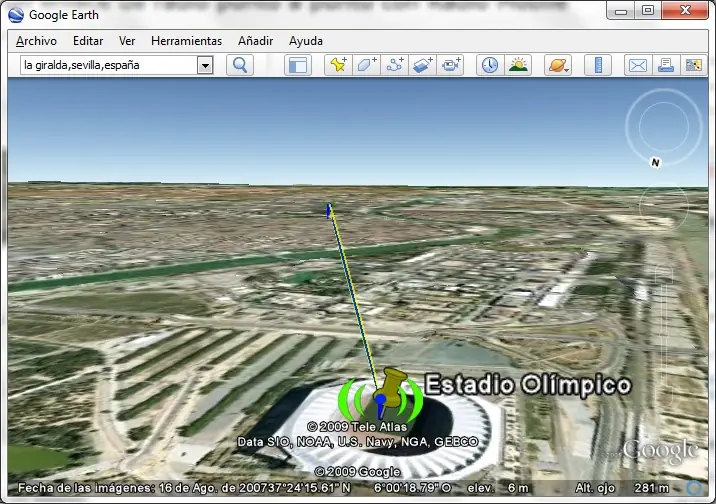
Task: Open the Añadir menu
Action: [x=255, y=41]
